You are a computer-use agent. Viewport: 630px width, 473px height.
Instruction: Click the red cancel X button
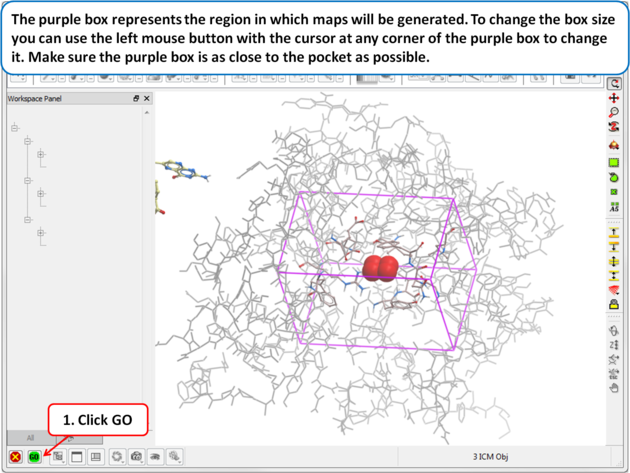coord(15,457)
